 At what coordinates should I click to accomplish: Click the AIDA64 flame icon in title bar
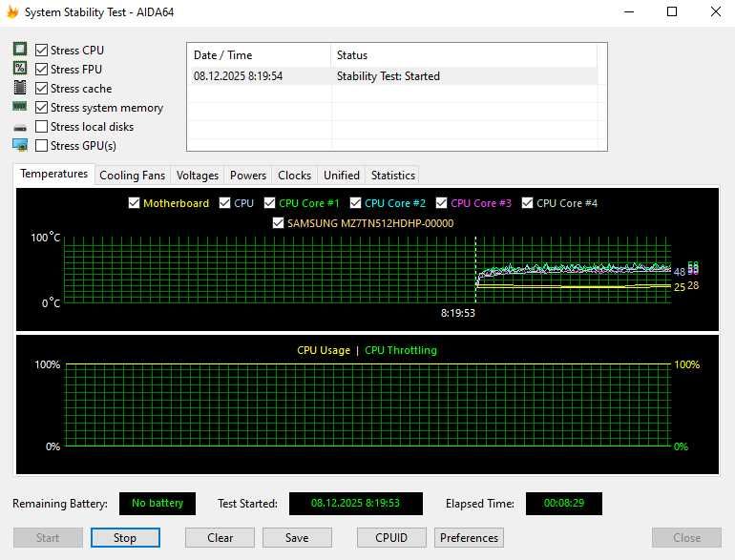click(12, 12)
